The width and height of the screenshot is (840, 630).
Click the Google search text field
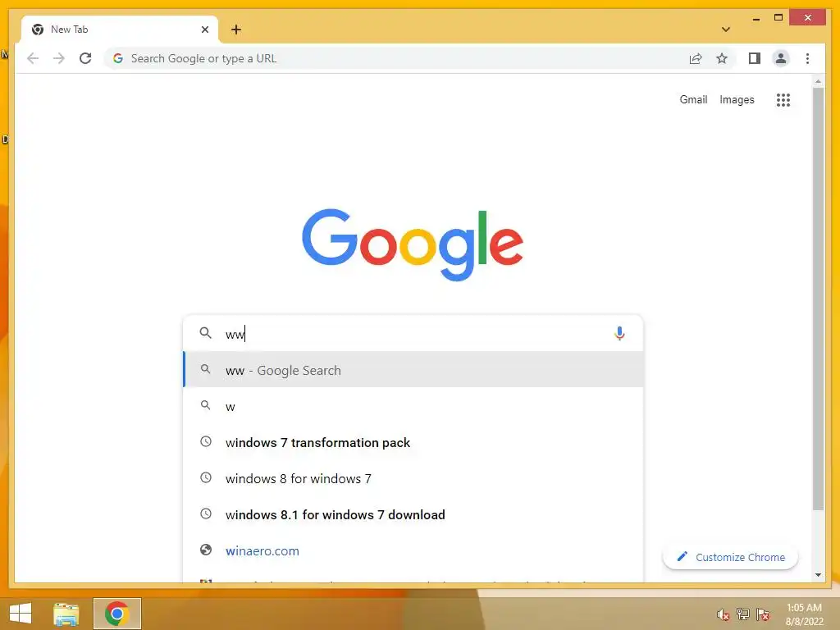413,333
